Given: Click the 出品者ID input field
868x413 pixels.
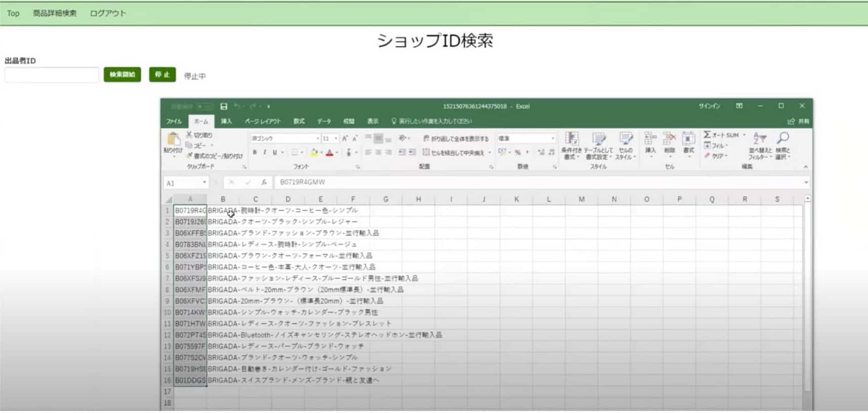Looking at the screenshot, I should [x=52, y=75].
